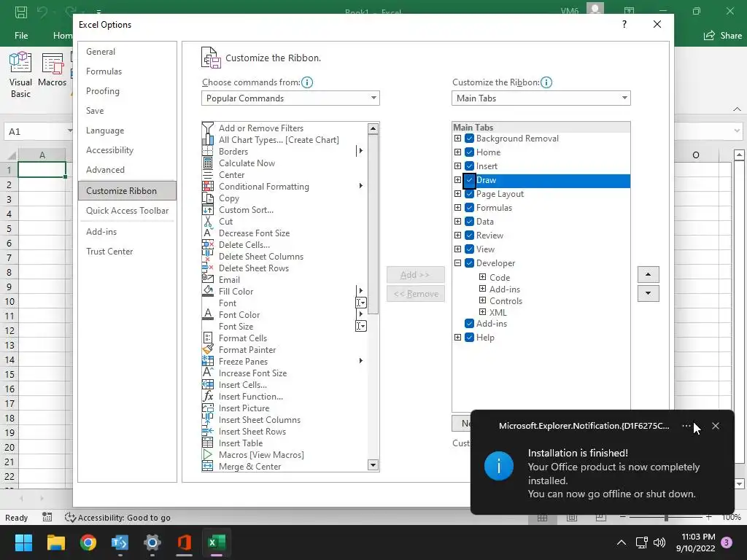Click the Insert Table icon
The height and width of the screenshot is (560, 747).
click(x=208, y=443)
